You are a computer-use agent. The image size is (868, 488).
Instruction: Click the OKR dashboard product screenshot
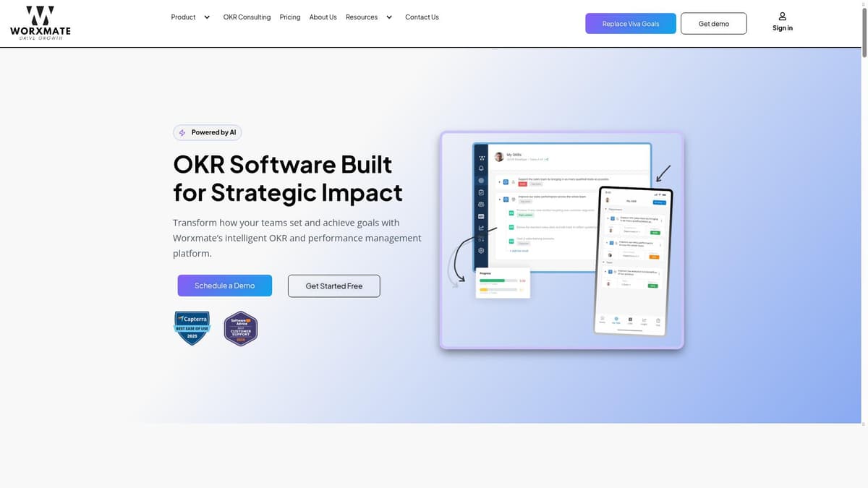(x=561, y=206)
